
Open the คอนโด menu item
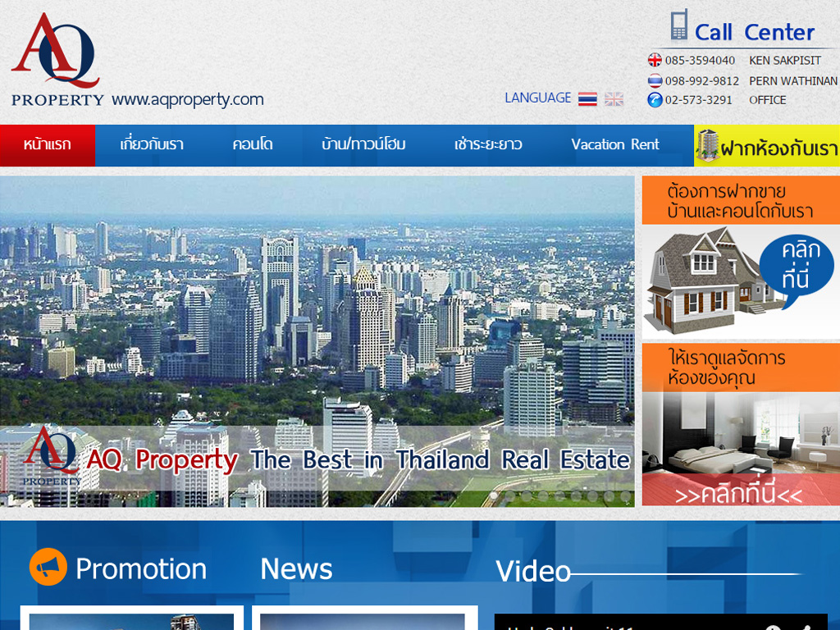253,145
